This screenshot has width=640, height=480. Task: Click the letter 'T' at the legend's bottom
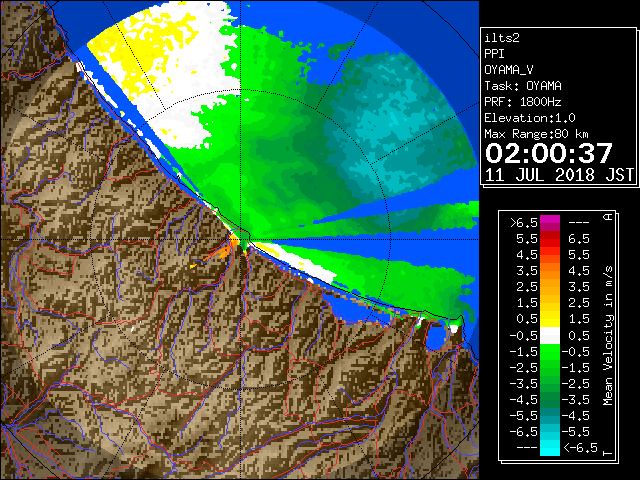click(608, 453)
